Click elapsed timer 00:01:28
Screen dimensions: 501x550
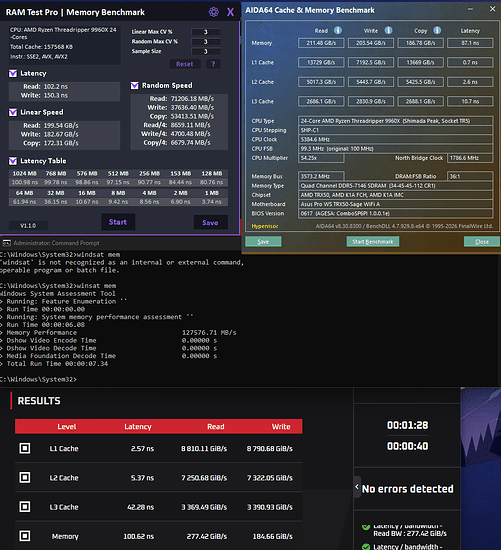pos(407,425)
